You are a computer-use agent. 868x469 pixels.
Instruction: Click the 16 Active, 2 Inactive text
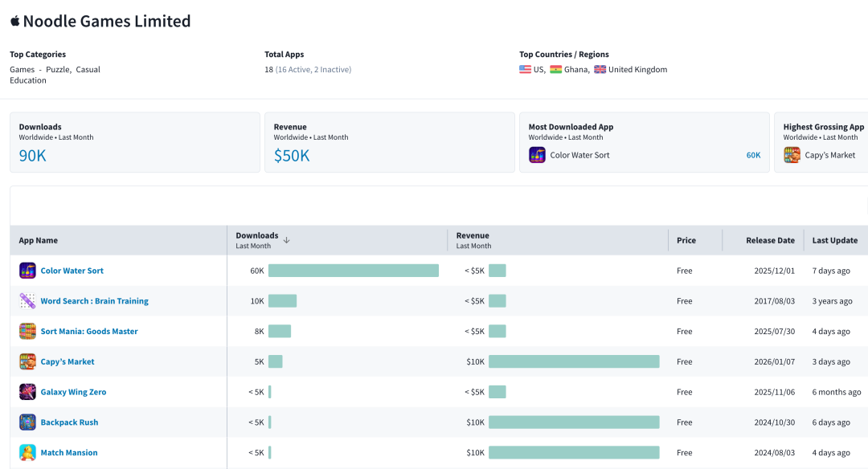pyautogui.click(x=313, y=69)
